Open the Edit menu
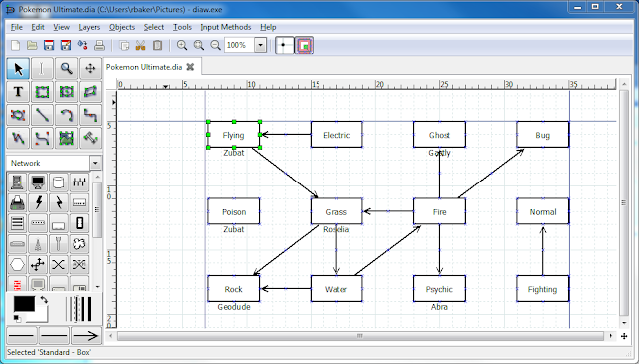Image resolution: width=639 pixels, height=364 pixels. tap(38, 27)
